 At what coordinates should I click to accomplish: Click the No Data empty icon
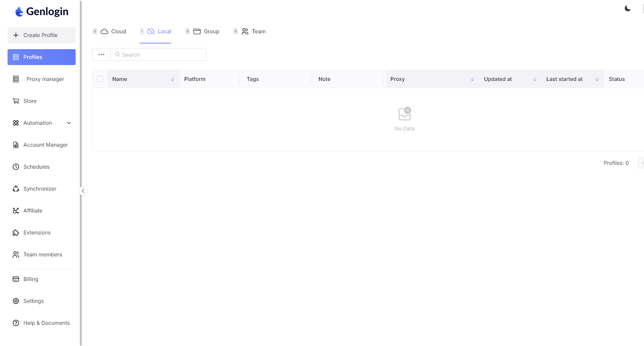click(405, 114)
